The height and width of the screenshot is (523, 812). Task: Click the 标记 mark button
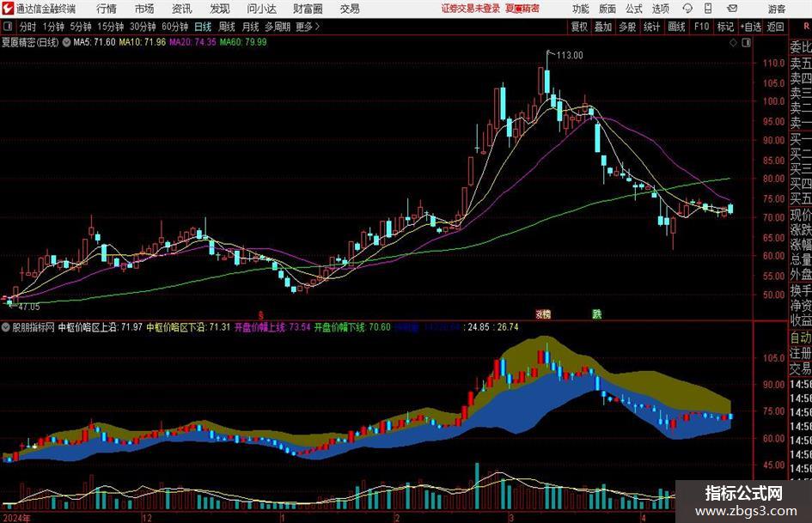click(725, 27)
